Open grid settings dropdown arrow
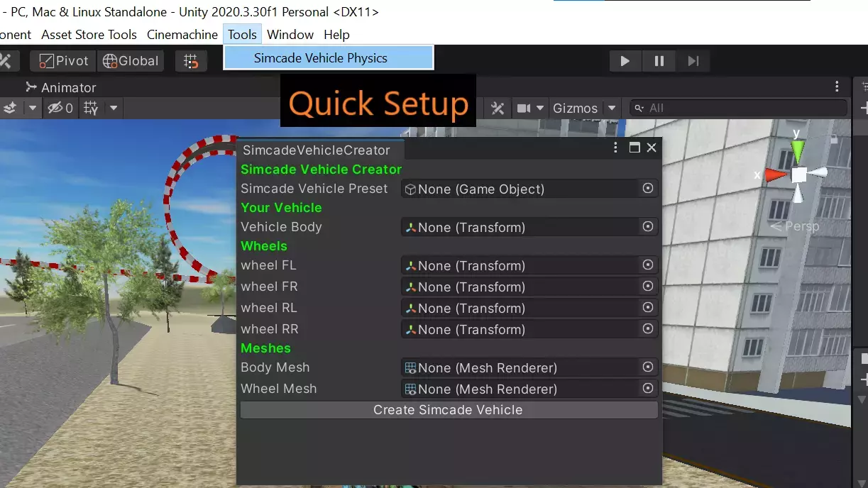 pyautogui.click(x=113, y=108)
